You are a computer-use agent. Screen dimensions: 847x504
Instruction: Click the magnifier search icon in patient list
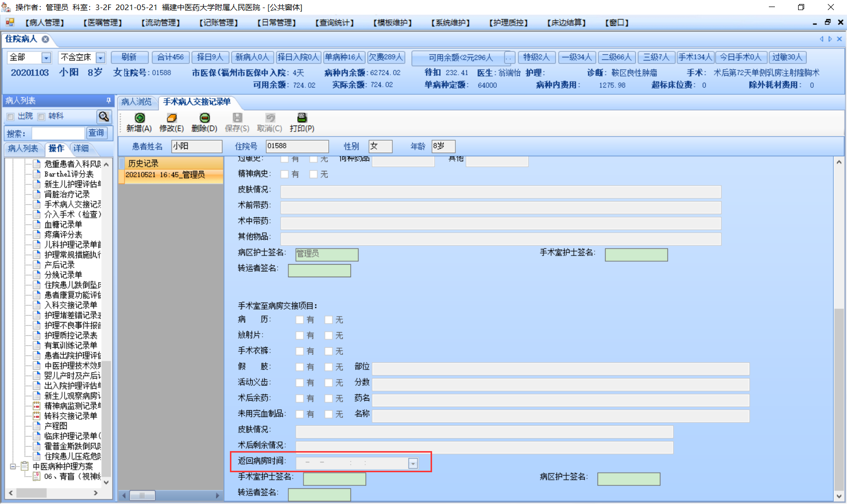(104, 117)
